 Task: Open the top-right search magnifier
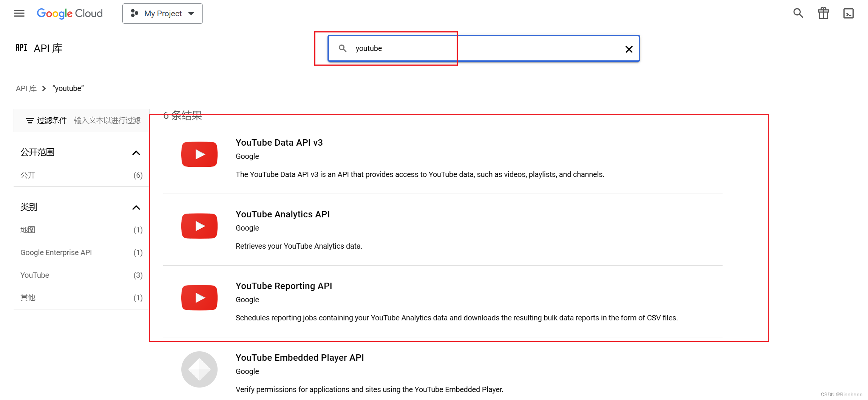click(x=798, y=13)
